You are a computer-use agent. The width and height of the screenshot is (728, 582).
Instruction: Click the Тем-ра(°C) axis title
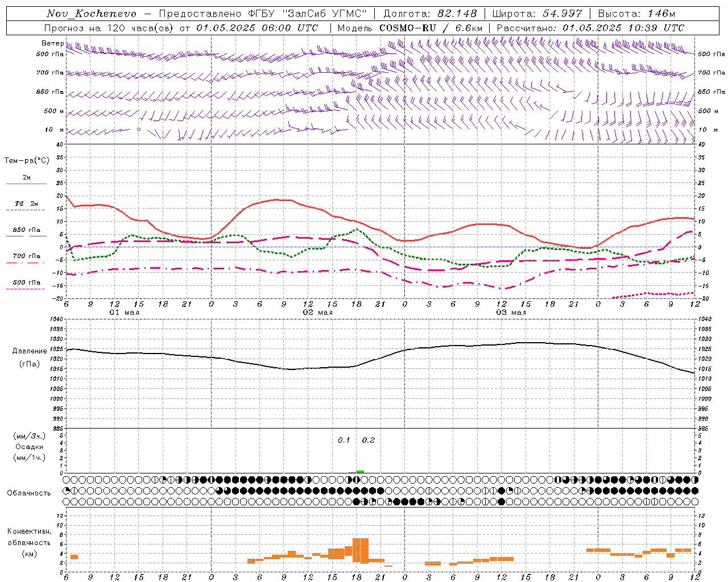point(27,161)
